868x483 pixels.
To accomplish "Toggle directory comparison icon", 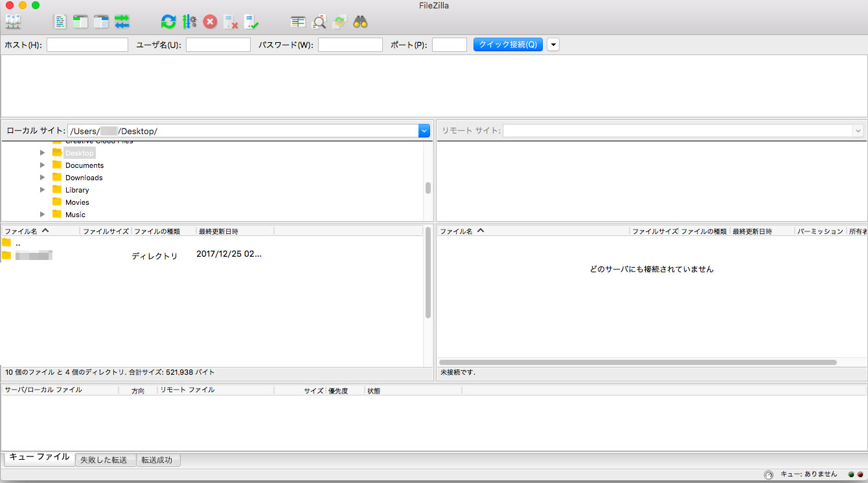I will (x=319, y=21).
